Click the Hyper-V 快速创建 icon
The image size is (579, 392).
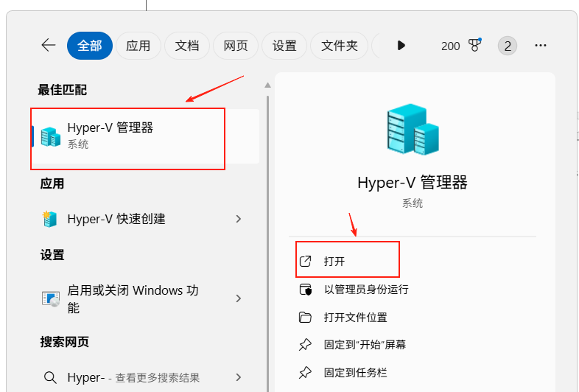tap(49, 219)
